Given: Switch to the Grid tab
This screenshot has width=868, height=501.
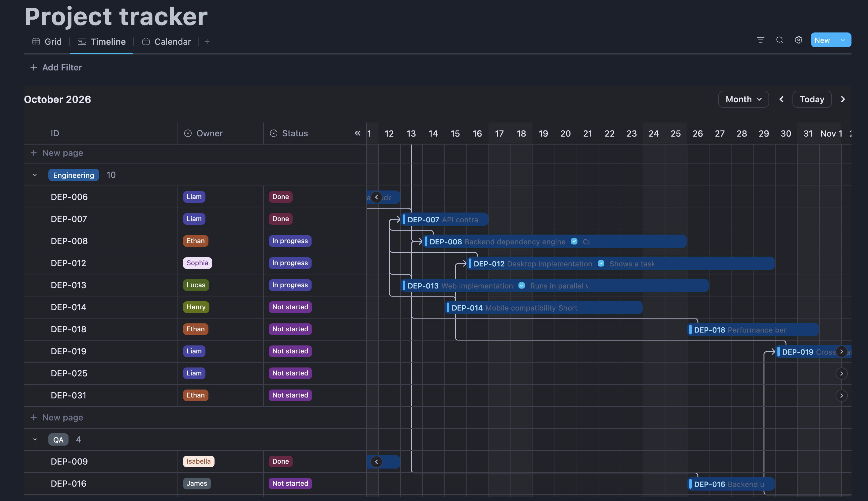Looking at the screenshot, I should [47, 42].
